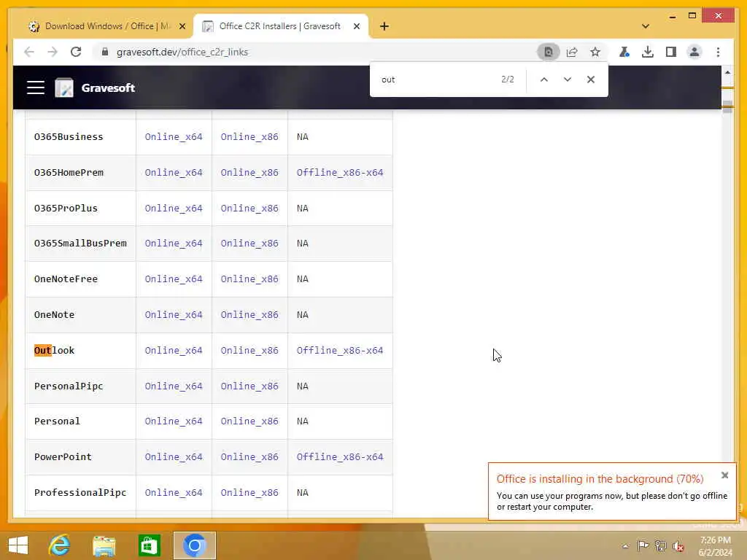Jump to the previous find result
Image resolution: width=747 pixels, height=560 pixels.
(543, 79)
